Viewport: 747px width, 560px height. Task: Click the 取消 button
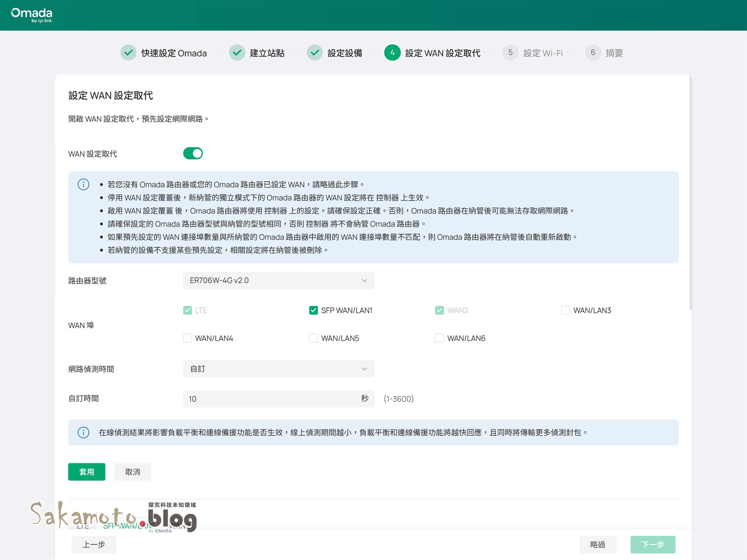133,472
